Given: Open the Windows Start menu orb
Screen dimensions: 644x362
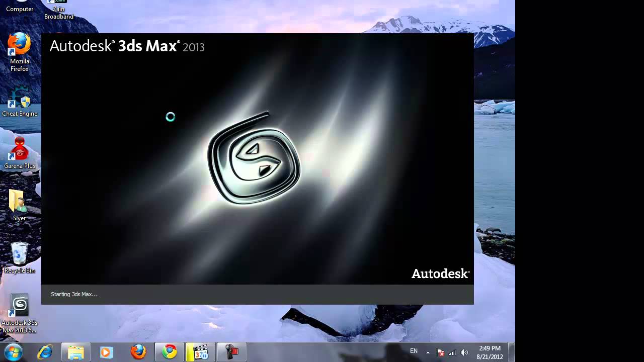Looking at the screenshot, I should (14, 352).
